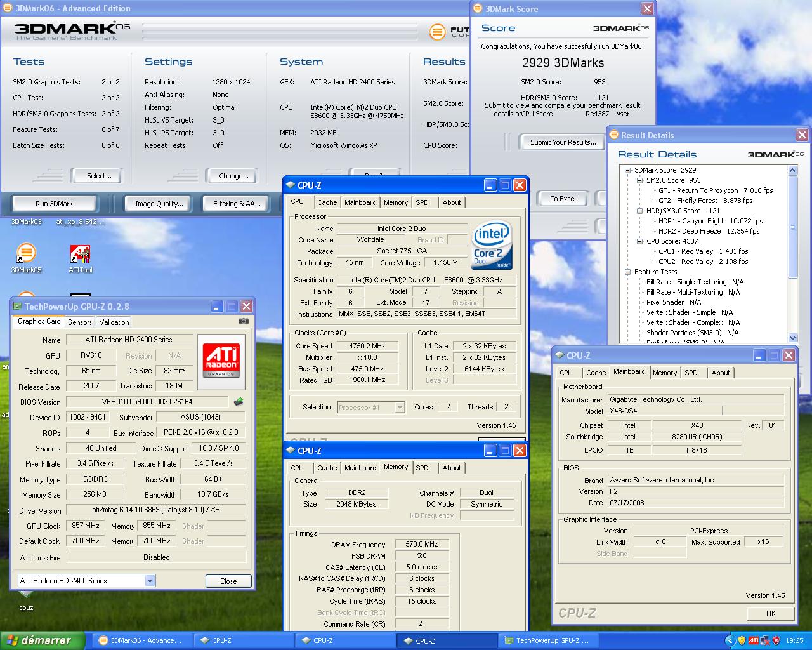Open the Validation tab in GPU-Z
812x650 pixels.
point(114,322)
